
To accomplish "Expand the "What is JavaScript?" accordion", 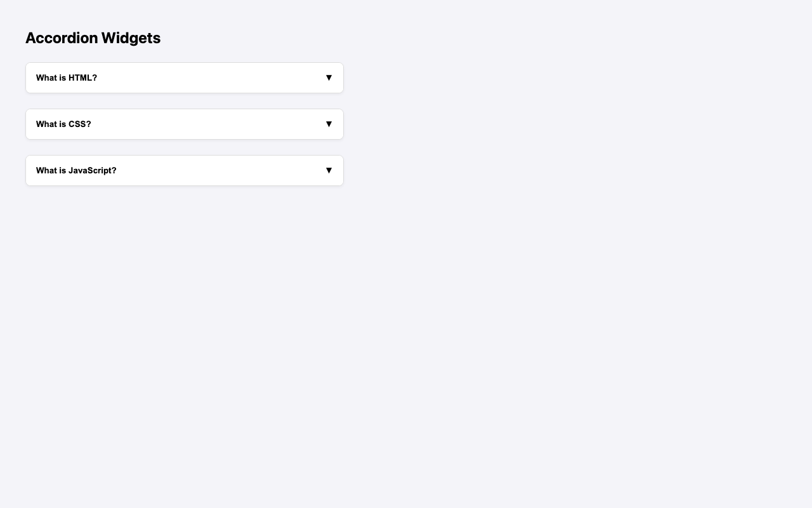I will pos(184,170).
